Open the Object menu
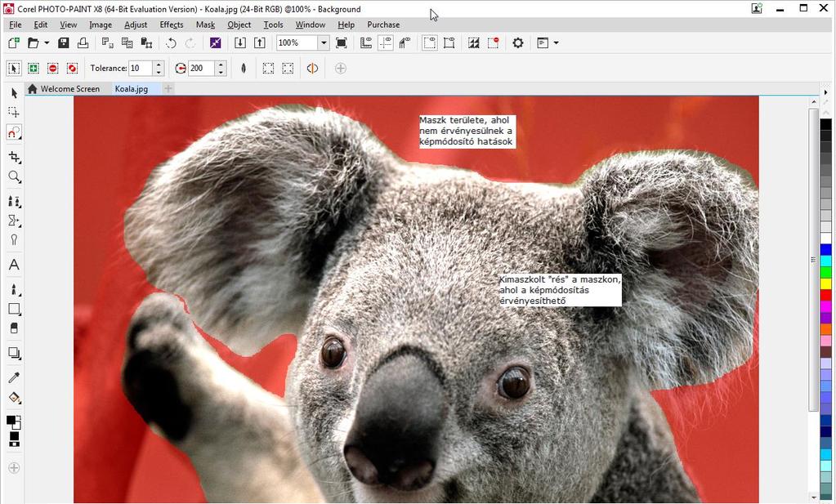This screenshot has width=836, height=504. pyautogui.click(x=239, y=25)
